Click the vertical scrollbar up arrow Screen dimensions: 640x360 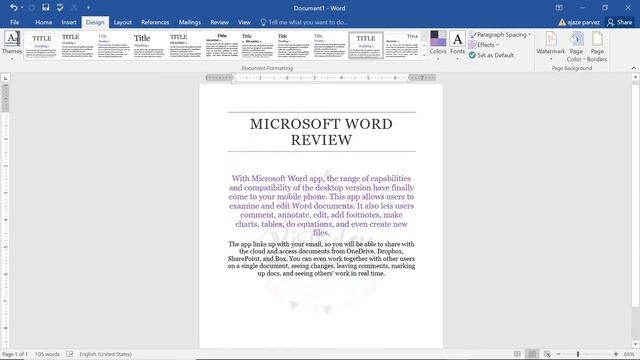(636, 77)
